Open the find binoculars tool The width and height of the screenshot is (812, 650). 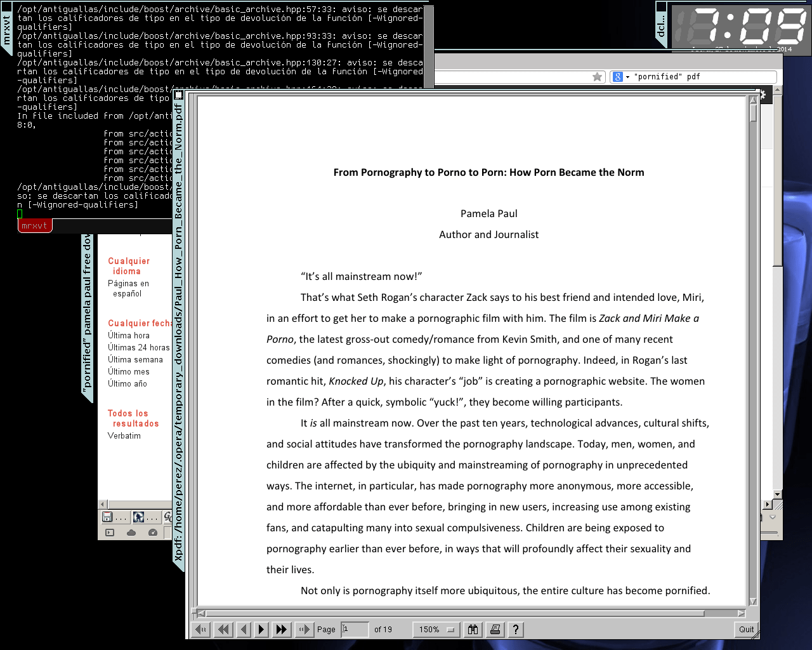(x=473, y=630)
